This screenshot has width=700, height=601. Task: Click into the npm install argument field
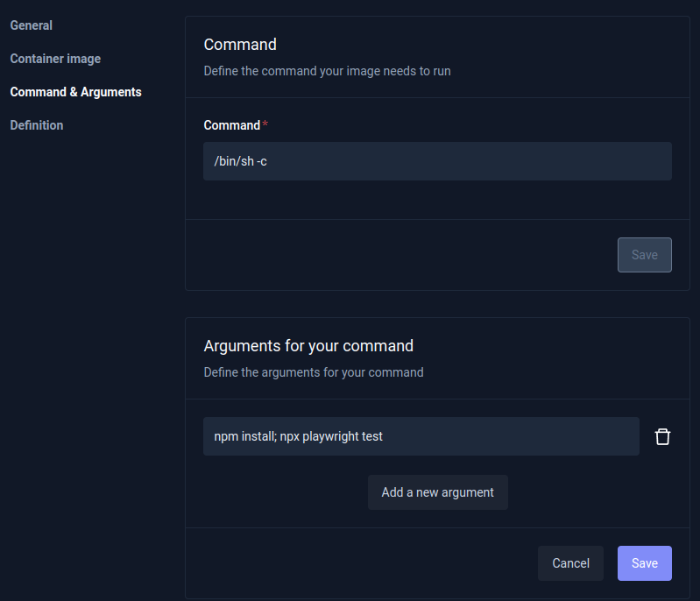point(421,436)
